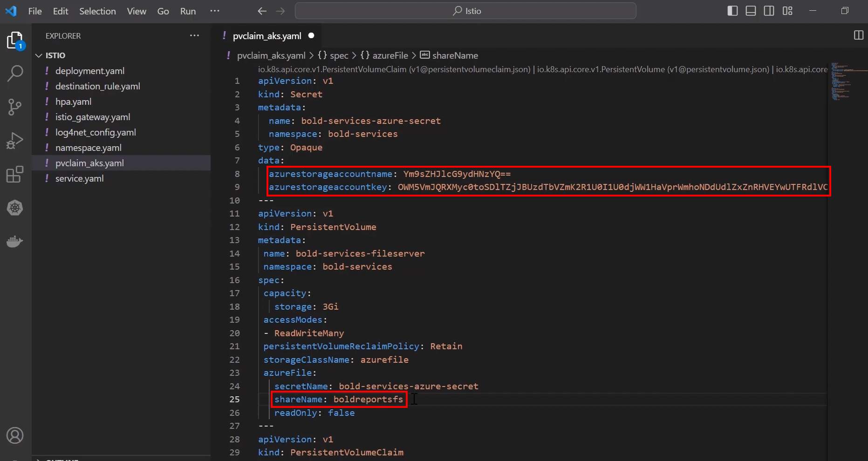Image resolution: width=868 pixels, height=461 pixels.
Task: Open the Run and Debug view icon
Action: [x=15, y=141]
